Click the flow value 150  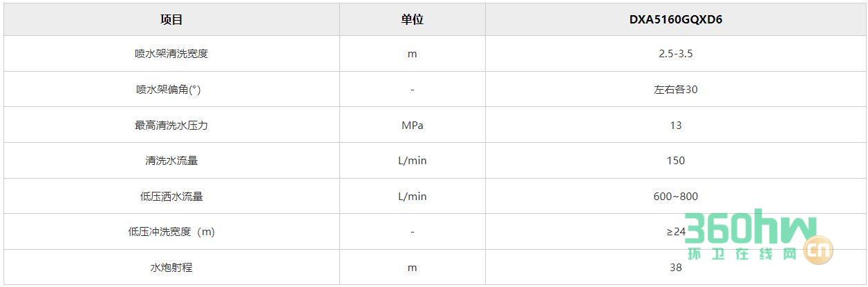[x=675, y=161]
